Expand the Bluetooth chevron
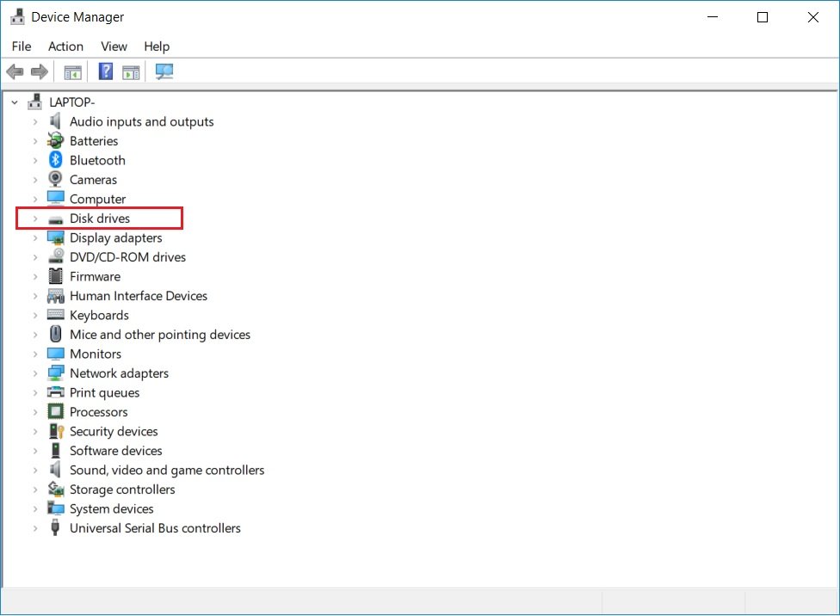Screen dimensions: 840x616 (34, 161)
